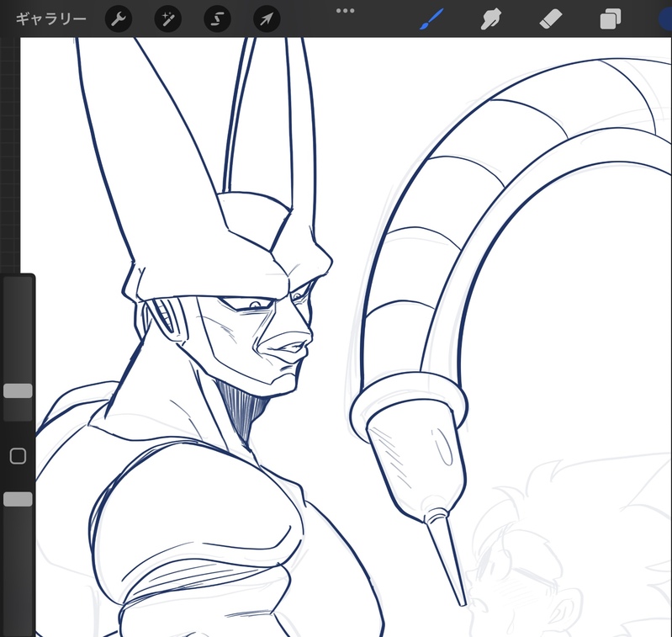
Task: Return to the ギャラリー gallery
Action: [x=51, y=19]
